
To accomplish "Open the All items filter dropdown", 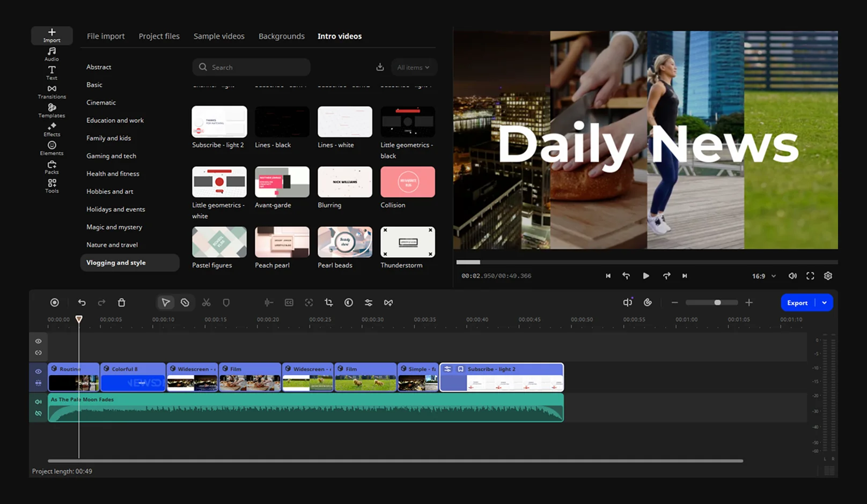I will click(x=414, y=68).
